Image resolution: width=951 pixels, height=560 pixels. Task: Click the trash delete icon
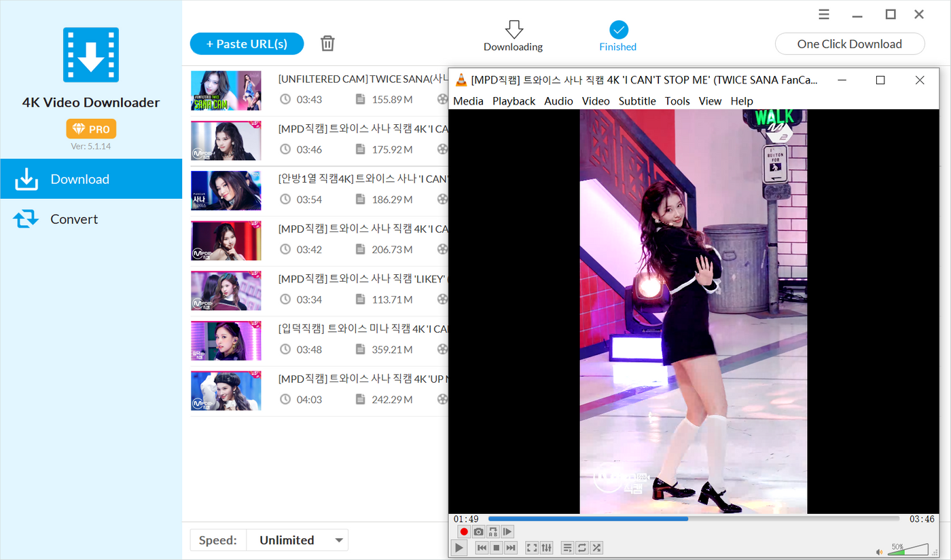tap(327, 43)
